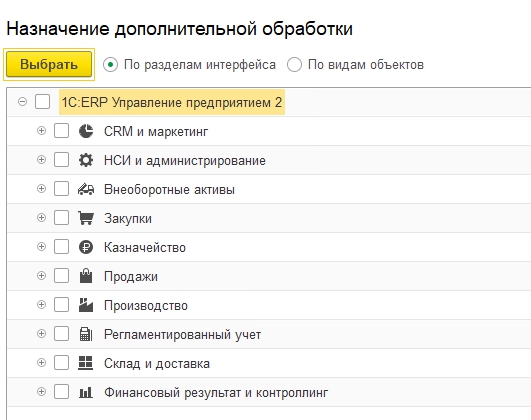Click the НСИ и администрирование gear icon
The width and height of the screenshot is (531, 420).
[x=86, y=160]
